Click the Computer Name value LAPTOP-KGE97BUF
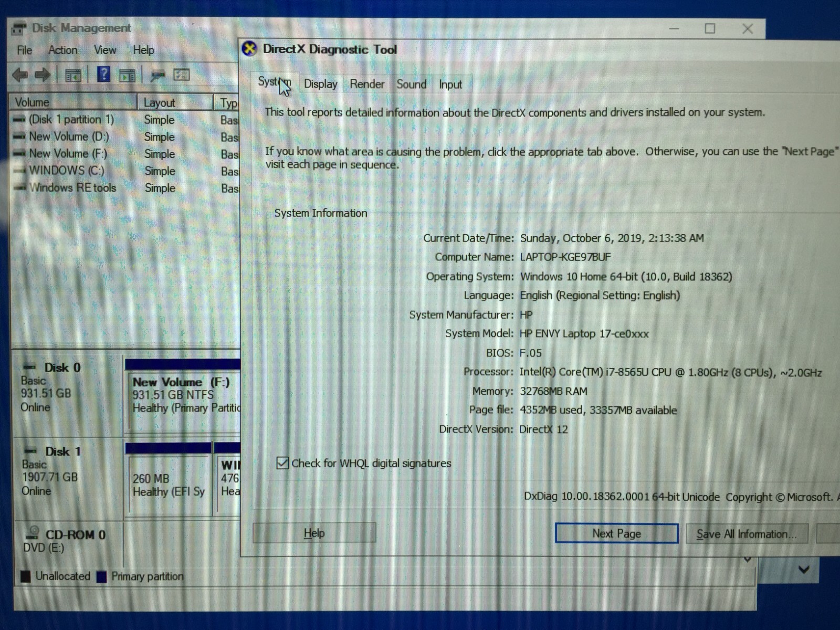 (x=565, y=257)
